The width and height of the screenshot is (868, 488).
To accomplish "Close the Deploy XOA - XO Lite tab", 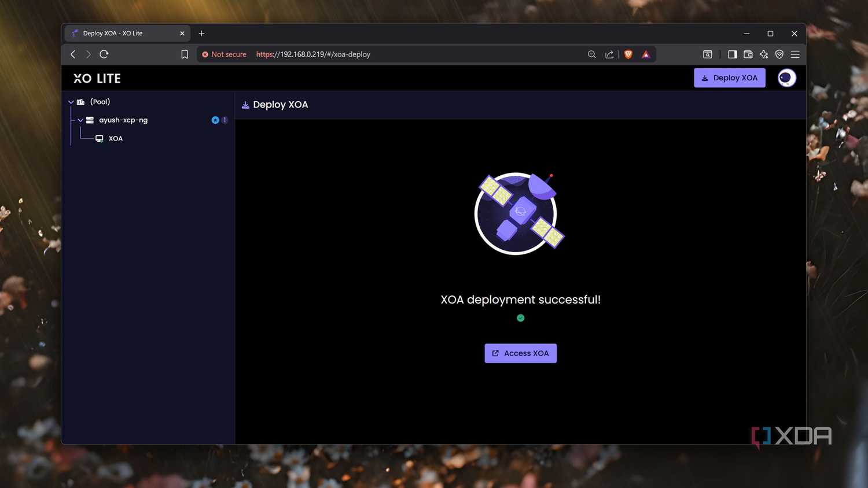I will pos(182,34).
